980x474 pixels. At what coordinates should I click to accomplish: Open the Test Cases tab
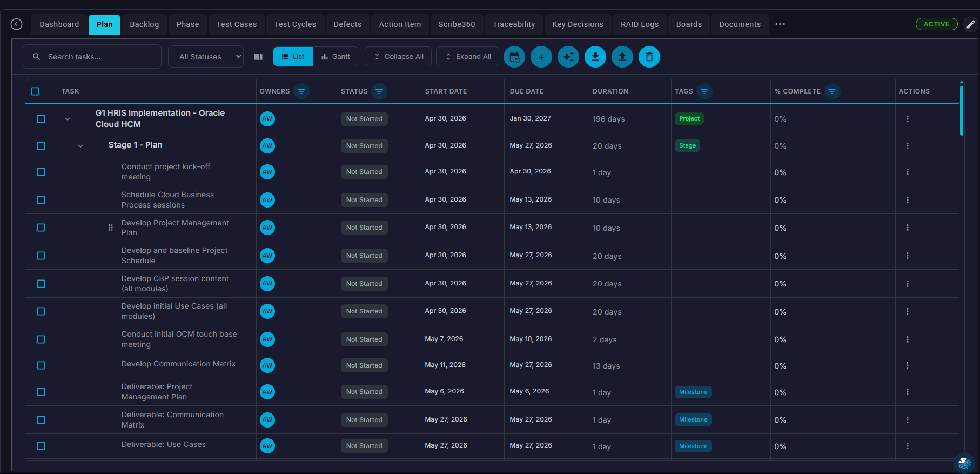(x=237, y=24)
